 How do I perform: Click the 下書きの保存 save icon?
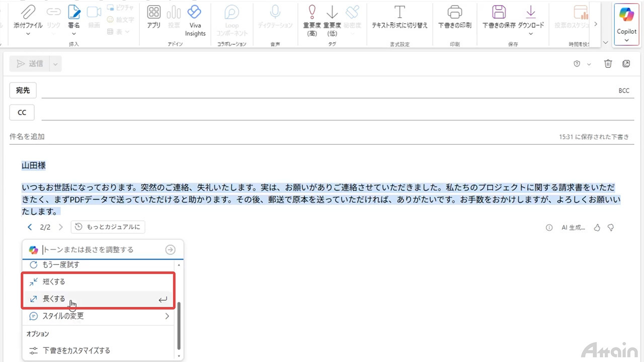(499, 12)
